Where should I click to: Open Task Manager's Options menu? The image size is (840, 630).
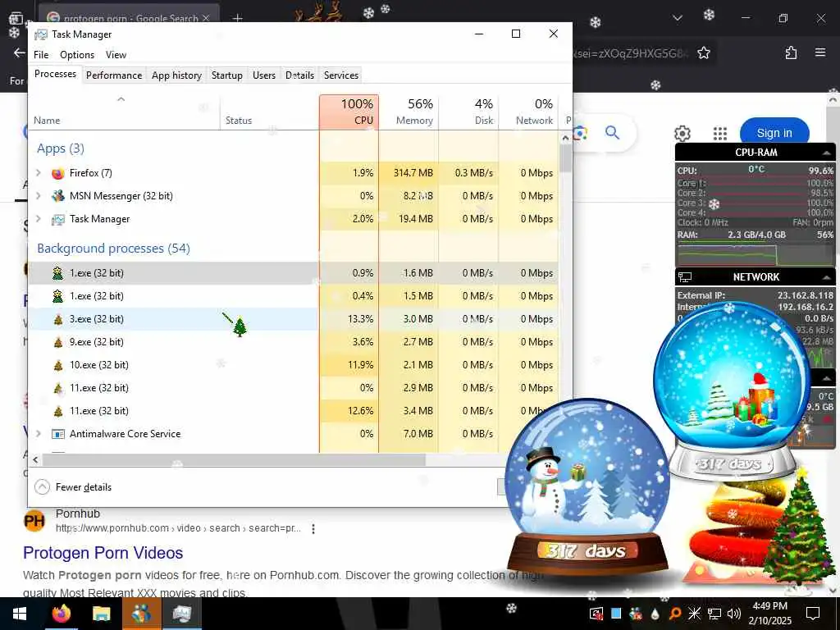[x=76, y=55]
